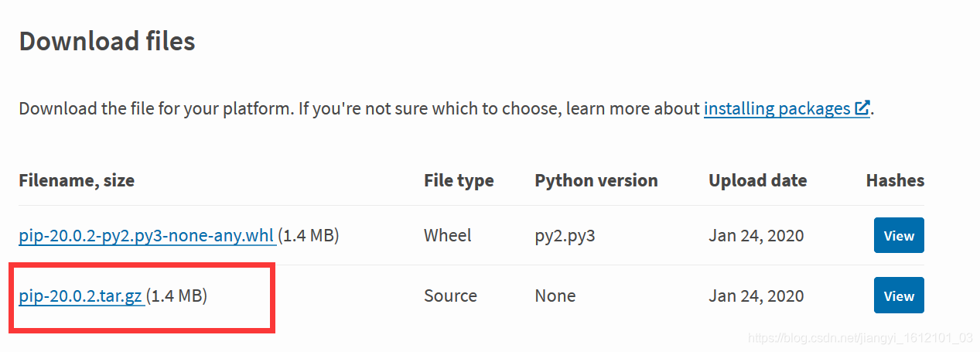
Task: Click the Filename, size column header
Action: pyautogui.click(x=77, y=180)
